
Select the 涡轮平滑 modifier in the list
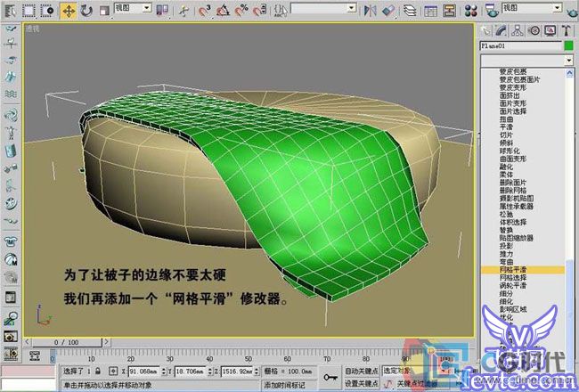[x=513, y=286]
